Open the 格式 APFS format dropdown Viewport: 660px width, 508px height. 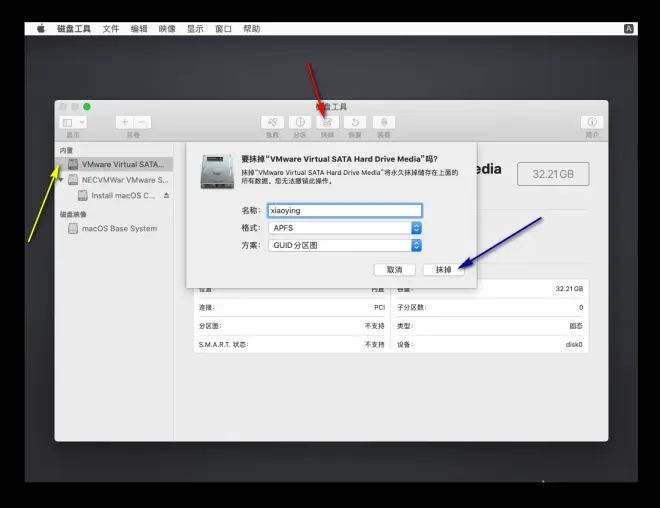point(345,228)
